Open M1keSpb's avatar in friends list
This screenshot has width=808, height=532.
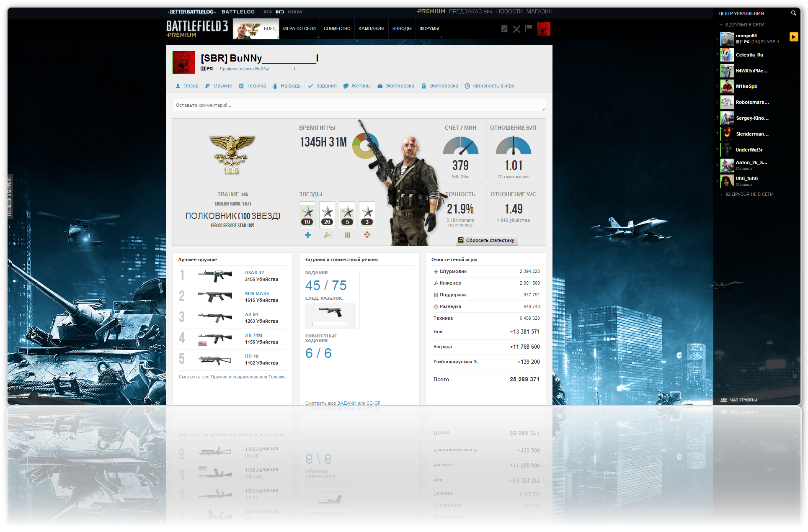point(727,87)
